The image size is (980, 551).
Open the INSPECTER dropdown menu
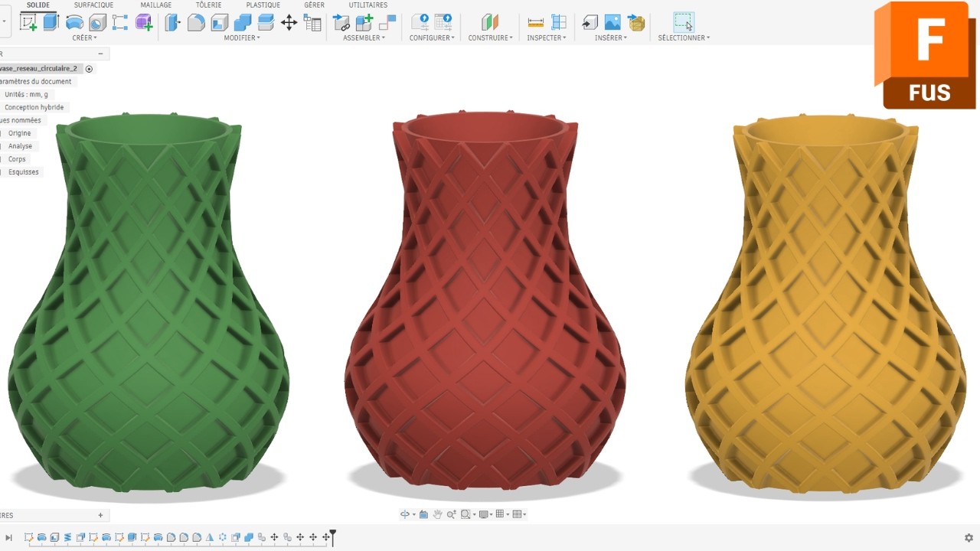click(x=547, y=37)
